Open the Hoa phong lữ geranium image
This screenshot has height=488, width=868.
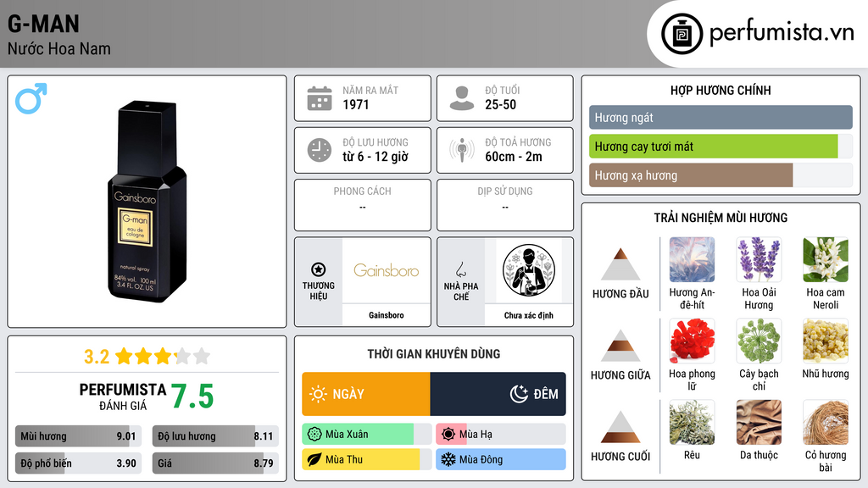[692, 341]
